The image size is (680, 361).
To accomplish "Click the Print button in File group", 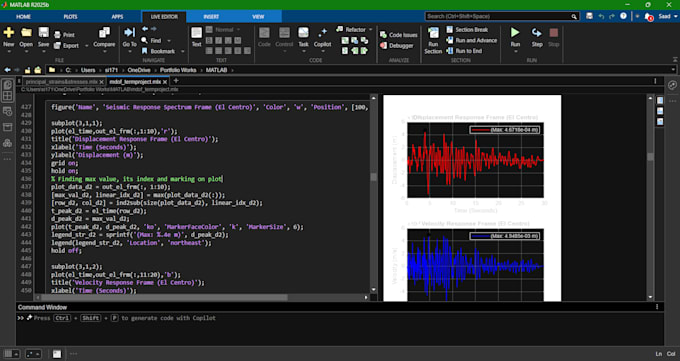I will point(64,35).
